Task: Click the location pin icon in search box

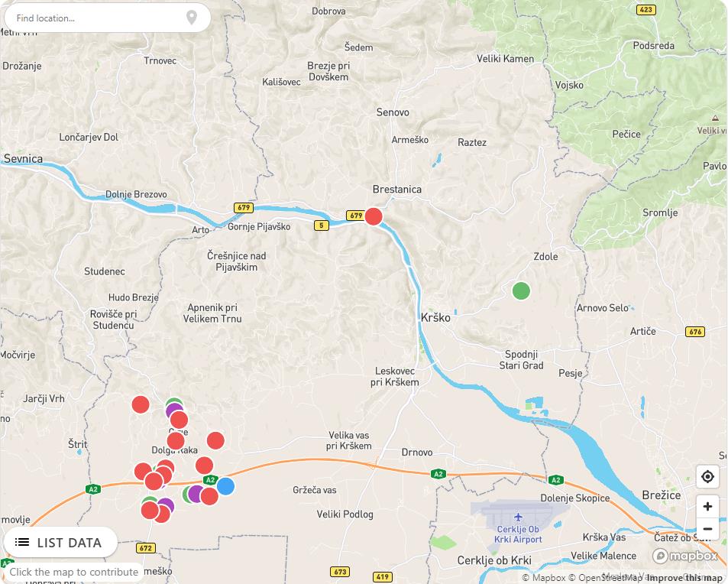Action: [x=192, y=18]
